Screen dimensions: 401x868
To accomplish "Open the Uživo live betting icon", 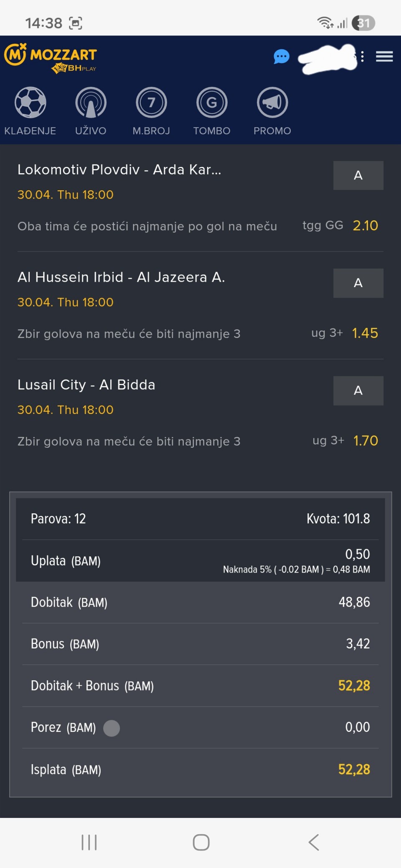I will click(91, 103).
